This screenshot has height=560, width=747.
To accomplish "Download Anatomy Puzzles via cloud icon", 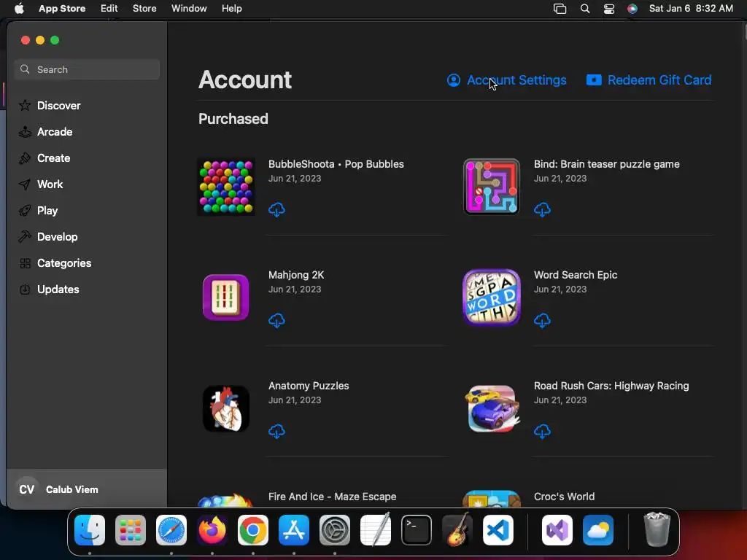I will pos(276,432).
